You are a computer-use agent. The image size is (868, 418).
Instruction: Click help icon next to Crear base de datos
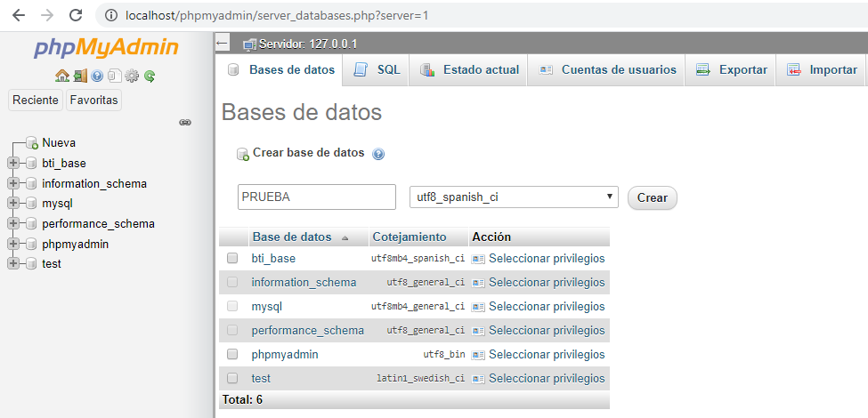[378, 154]
